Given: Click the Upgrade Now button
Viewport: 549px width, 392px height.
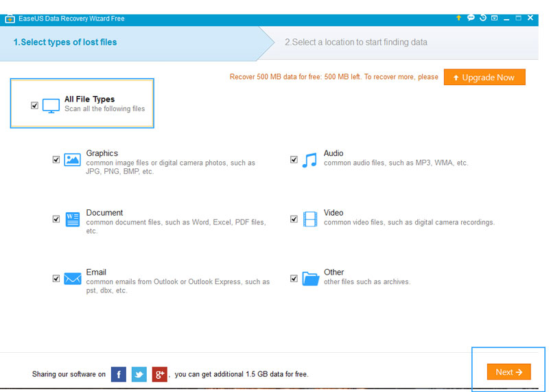Looking at the screenshot, I should (484, 77).
